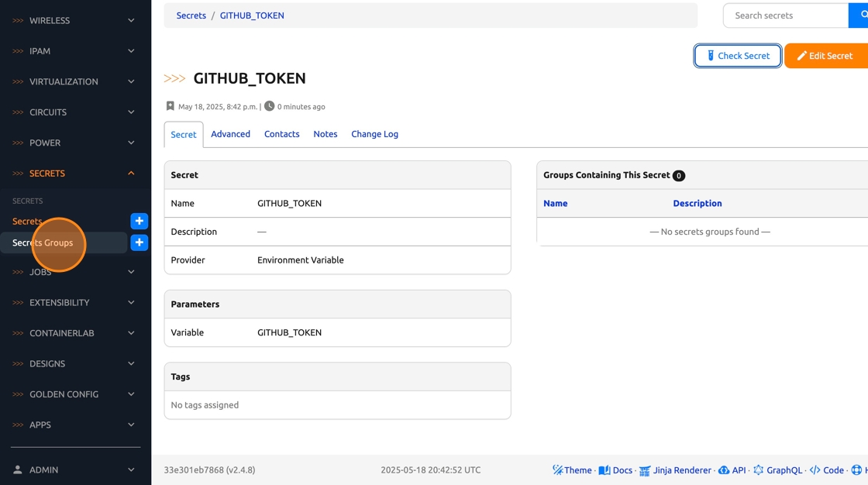Sort by the Description column header
This screenshot has width=868, height=485.
click(x=697, y=204)
